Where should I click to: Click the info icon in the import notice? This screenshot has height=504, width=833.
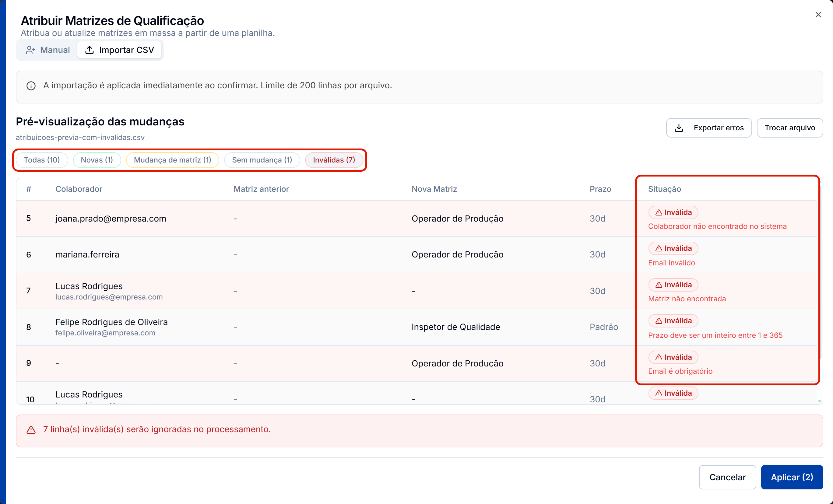pyautogui.click(x=31, y=86)
